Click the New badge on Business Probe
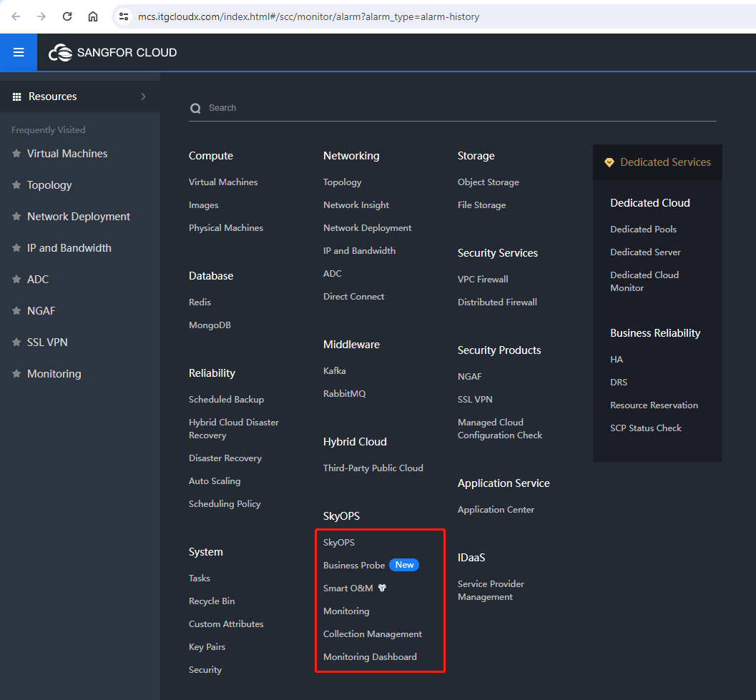Viewport: 756px width, 700px height. [x=404, y=564]
